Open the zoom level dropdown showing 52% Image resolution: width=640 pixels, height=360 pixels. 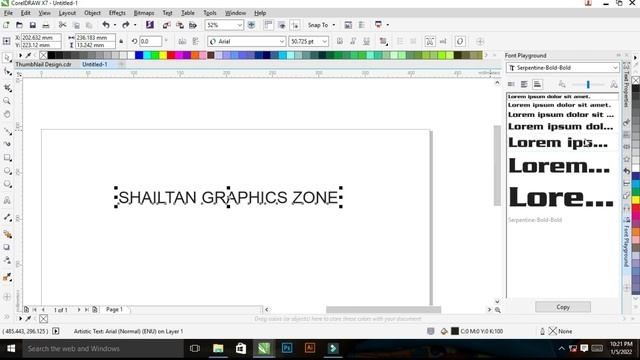(239, 25)
